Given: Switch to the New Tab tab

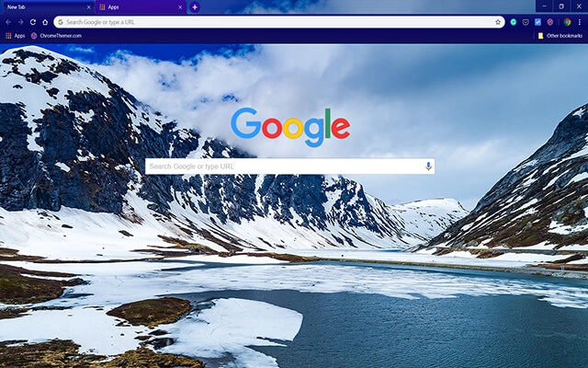Looking at the screenshot, I should [x=37, y=6].
